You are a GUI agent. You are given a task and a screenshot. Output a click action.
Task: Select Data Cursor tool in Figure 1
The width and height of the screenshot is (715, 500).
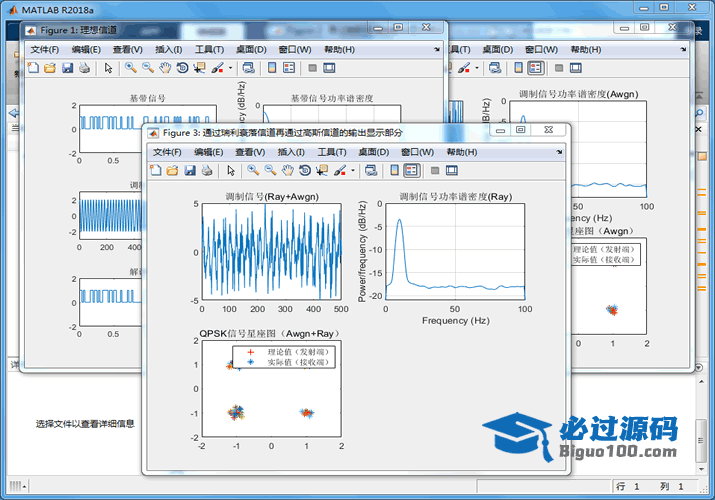pyautogui.click(x=199, y=68)
